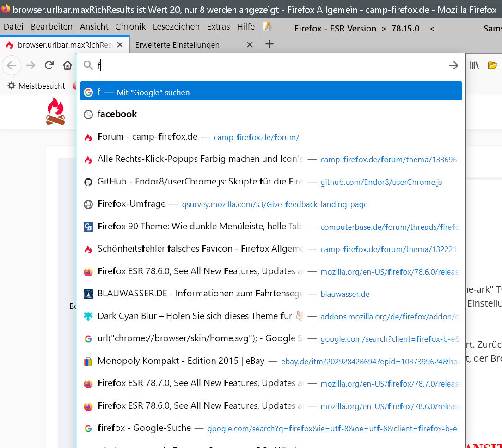502x448 pixels.
Task: Open the Lesezeichen menu
Action: [176, 27]
